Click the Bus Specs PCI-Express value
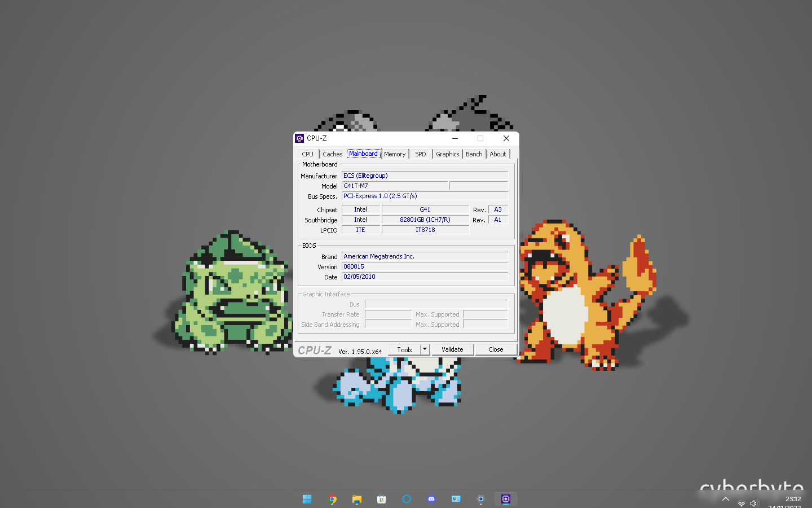The width and height of the screenshot is (812, 508). coord(425,196)
